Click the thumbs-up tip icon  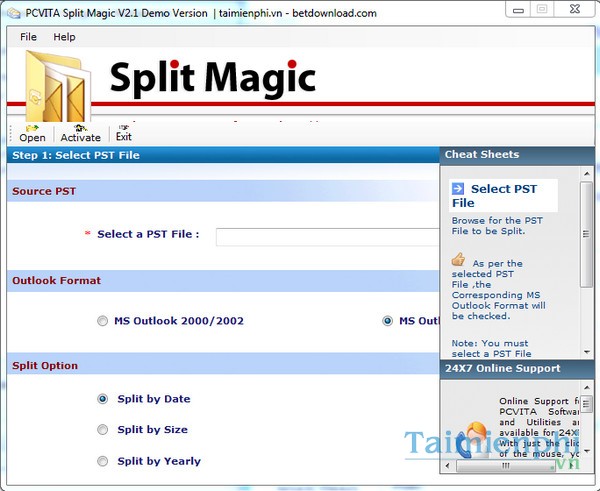pyautogui.click(x=458, y=259)
